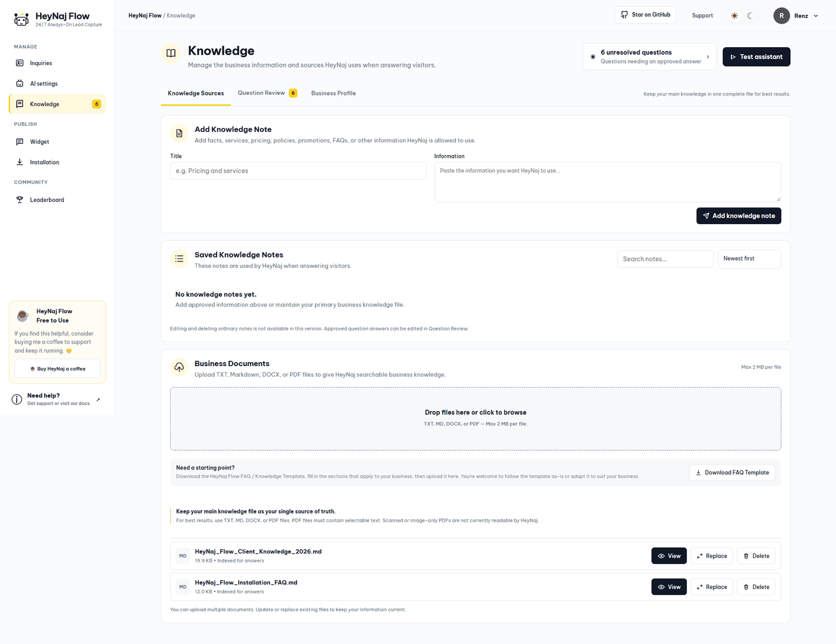Switch to dark theme moon icon
836x644 pixels.
750,16
